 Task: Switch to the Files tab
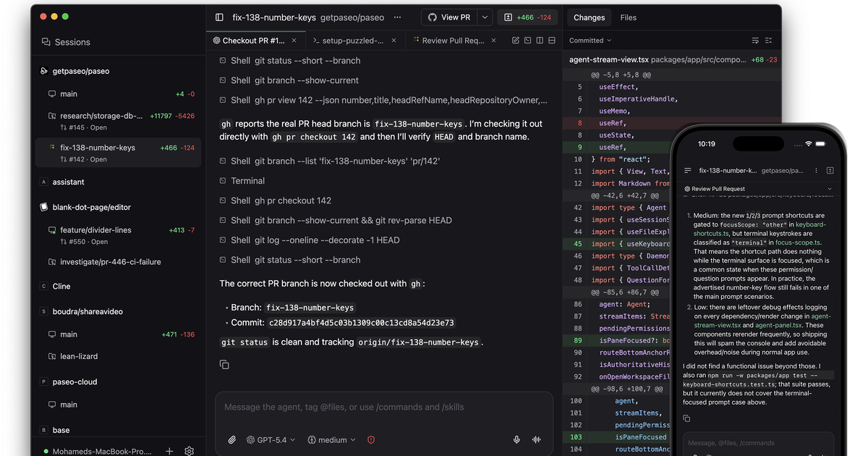point(629,17)
